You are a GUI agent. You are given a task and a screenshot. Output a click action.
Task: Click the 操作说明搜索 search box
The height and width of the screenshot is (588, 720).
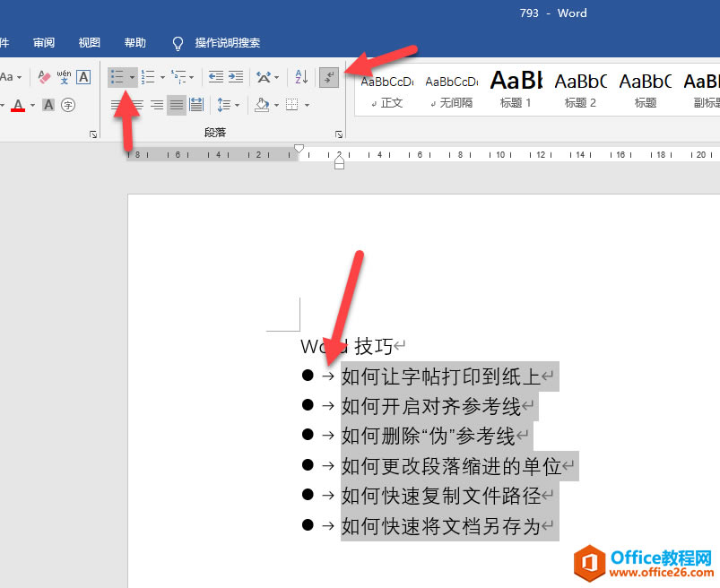(x=227, y=43)
